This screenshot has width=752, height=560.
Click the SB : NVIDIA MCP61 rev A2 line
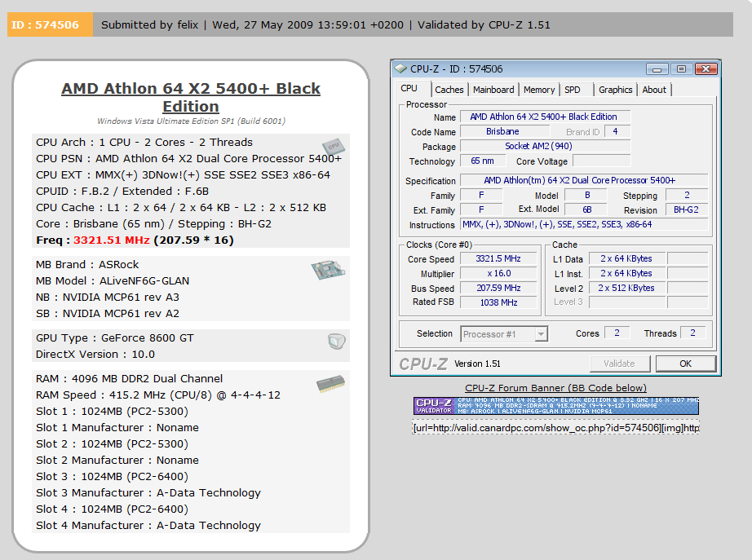[108, 314]
